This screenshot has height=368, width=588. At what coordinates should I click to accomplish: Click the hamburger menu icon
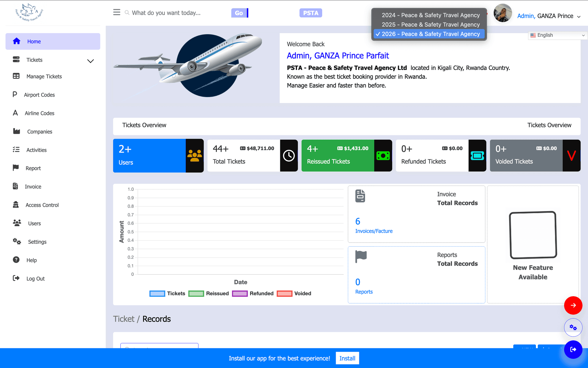(x=117, y=12)
